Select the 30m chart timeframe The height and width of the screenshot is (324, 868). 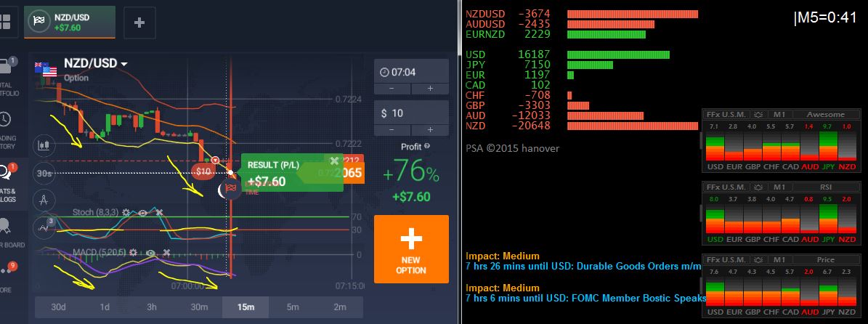point(199,307)
